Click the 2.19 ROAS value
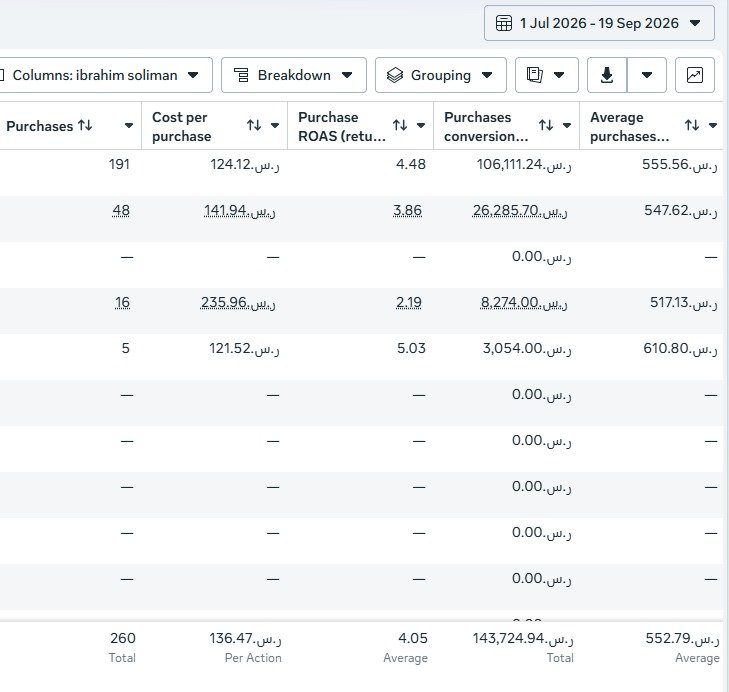 pyautogui.click(x=409, y=303)
